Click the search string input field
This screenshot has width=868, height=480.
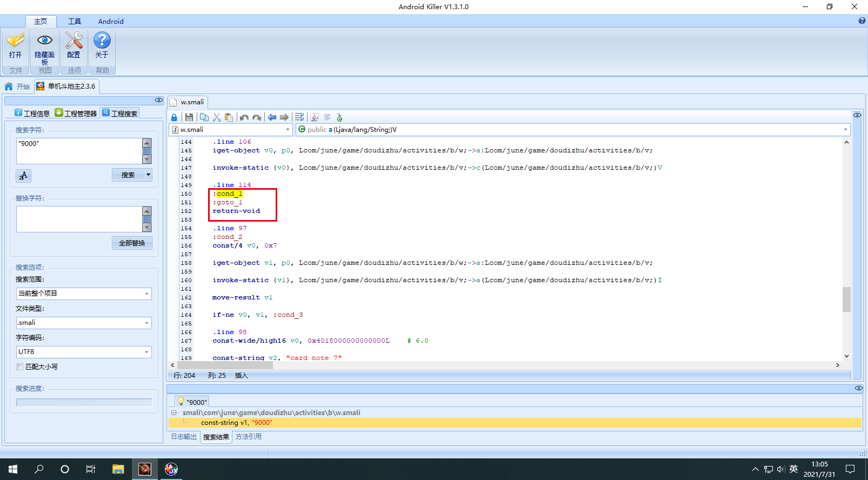tap(79, 151)
